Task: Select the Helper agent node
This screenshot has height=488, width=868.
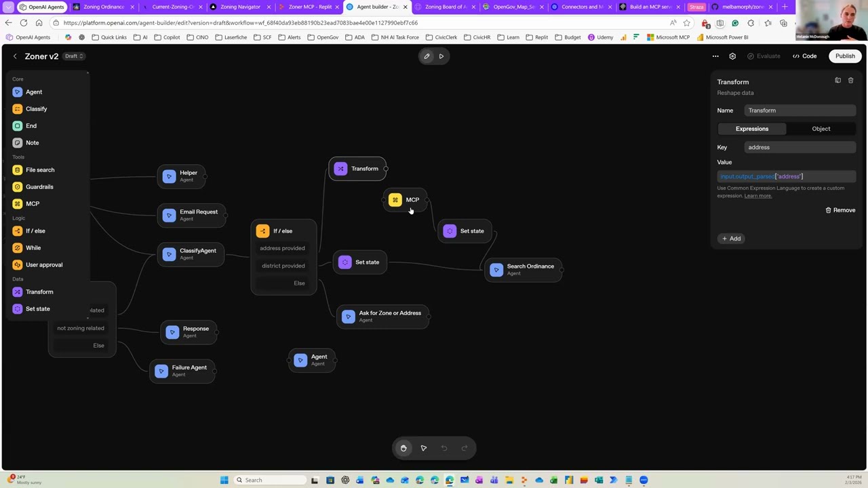Action: (181, 176)
